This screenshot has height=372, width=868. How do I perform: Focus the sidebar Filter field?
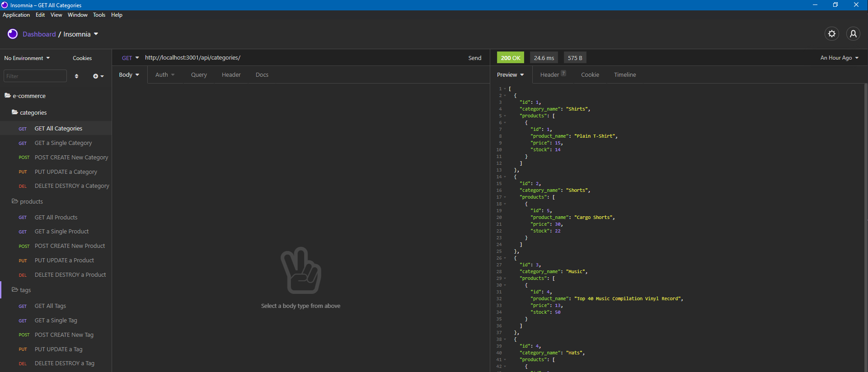coord(35,76)
